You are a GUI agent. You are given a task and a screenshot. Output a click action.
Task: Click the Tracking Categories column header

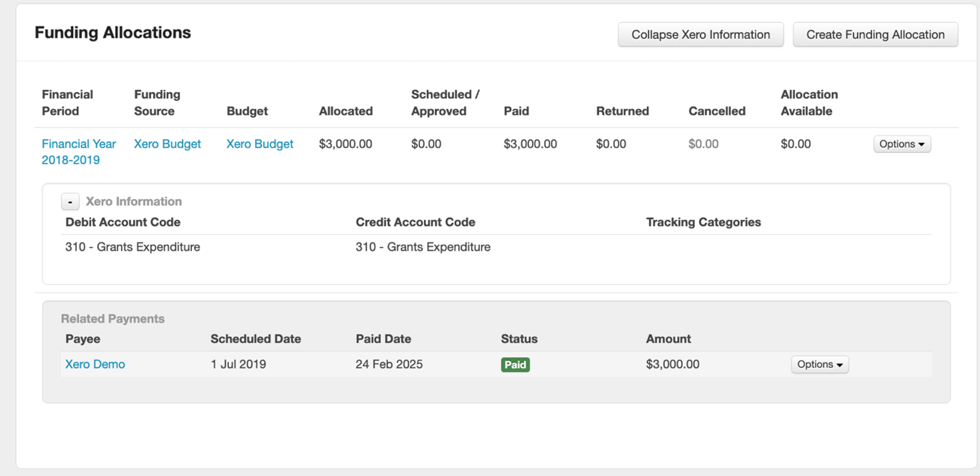[x=703, y=222]
